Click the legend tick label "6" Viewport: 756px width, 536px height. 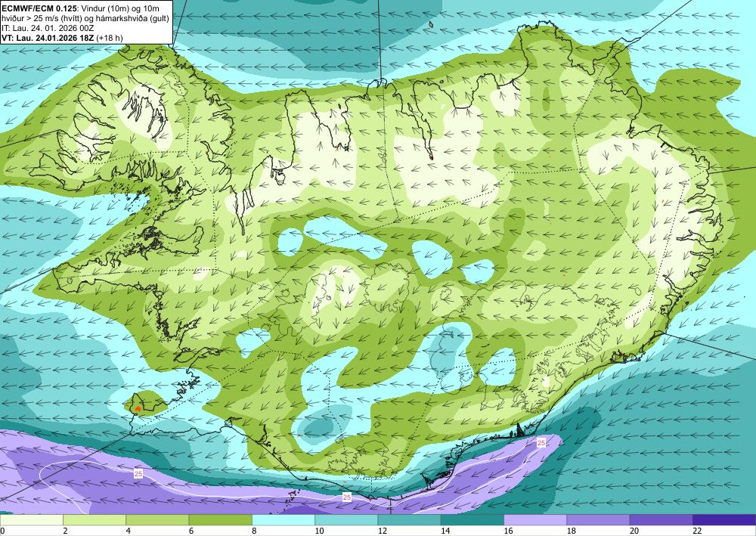tap(191, 531)
